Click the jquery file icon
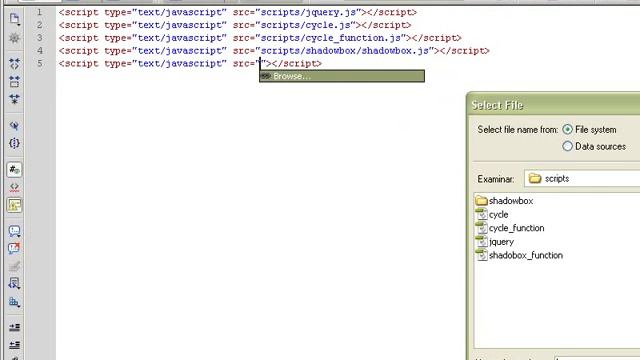This screenshot has width=640, height=360. coord(482,242)
